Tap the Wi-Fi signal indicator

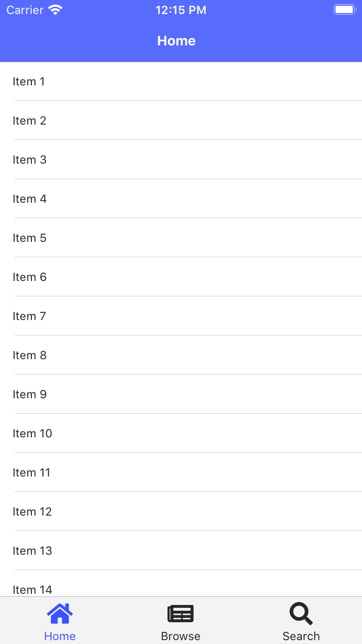tap(55, 9)
